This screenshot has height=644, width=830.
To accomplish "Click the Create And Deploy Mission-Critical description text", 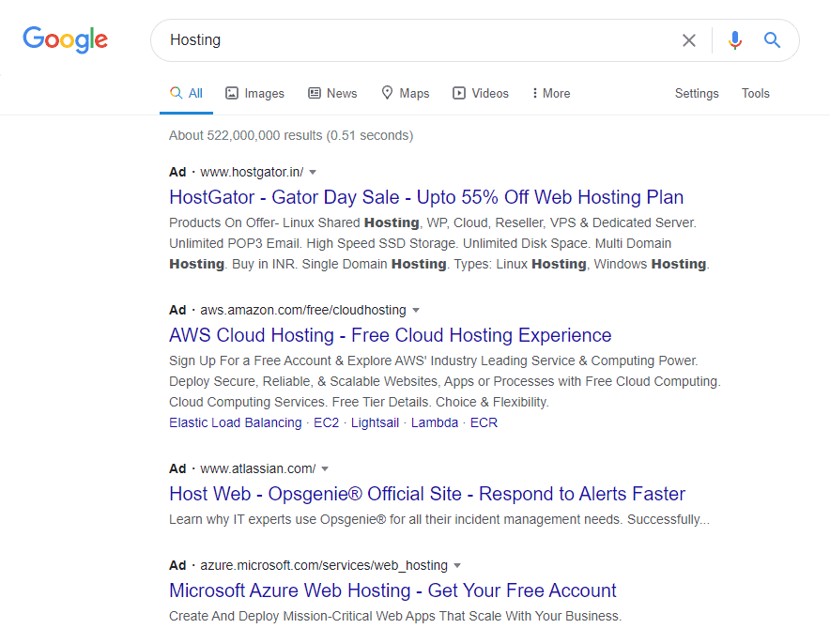I will [395, 617].
